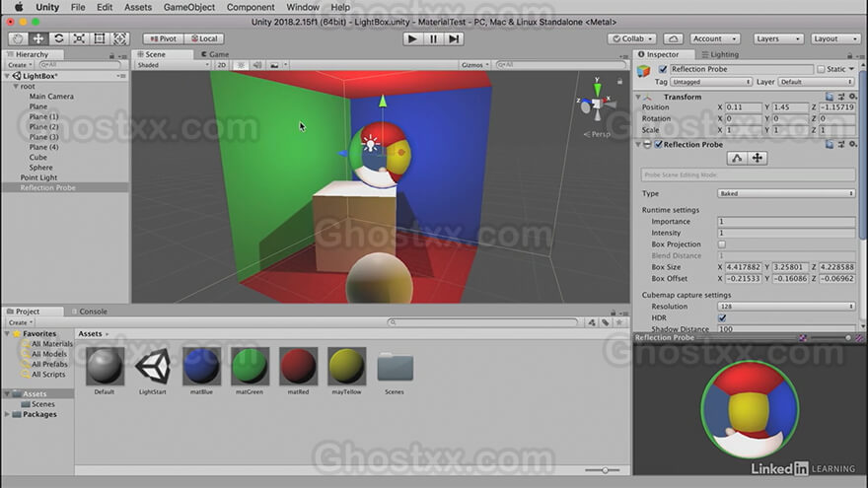The height and width of the screenshot is (488, 868).
Task: Click the scene orientation gizmo Y axis
Action: (x=598, y=88)
